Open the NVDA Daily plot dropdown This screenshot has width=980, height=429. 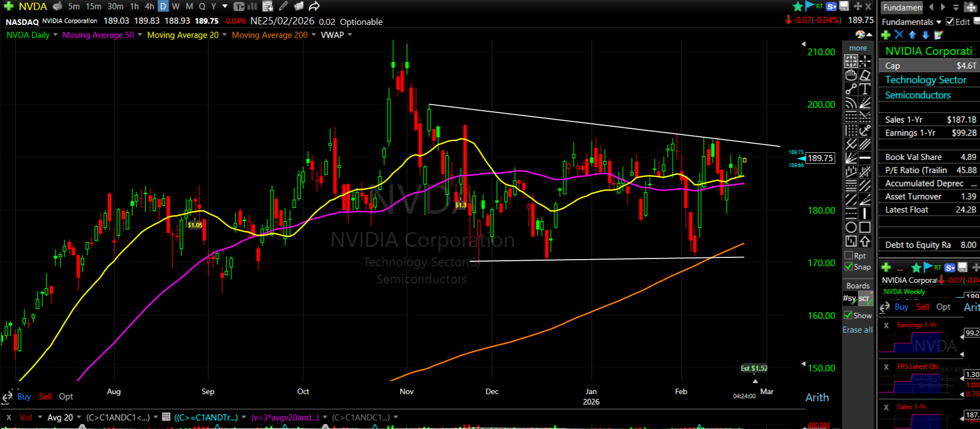pos(55,35)
